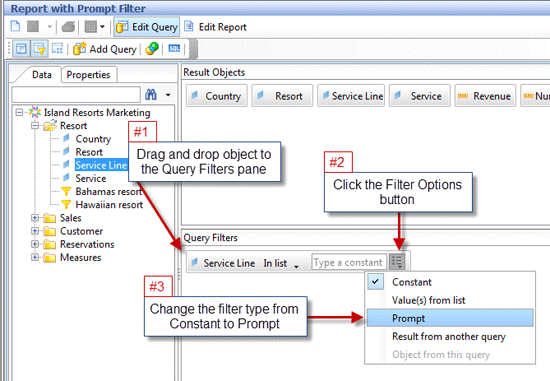Click the object search input field

(76, 95)
